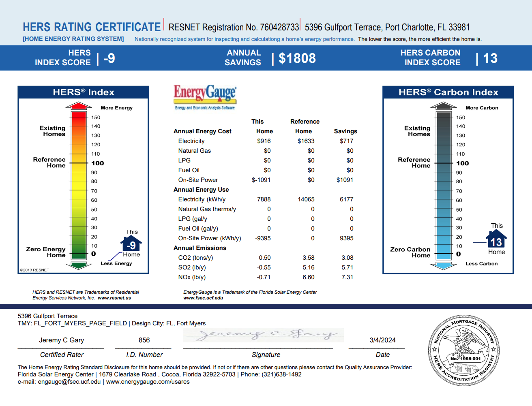532x406 pixels.
Task: Click Zero Energy Home label
Action: coord(46,252)
